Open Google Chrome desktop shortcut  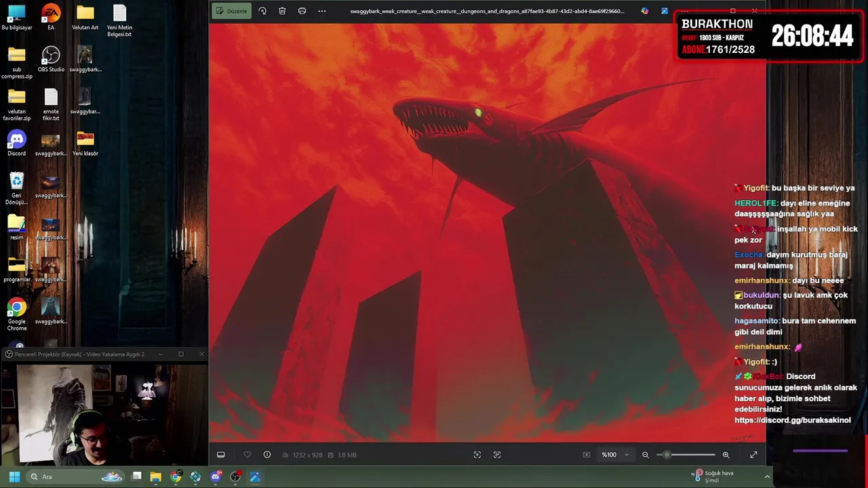click(x=16, y=315)
